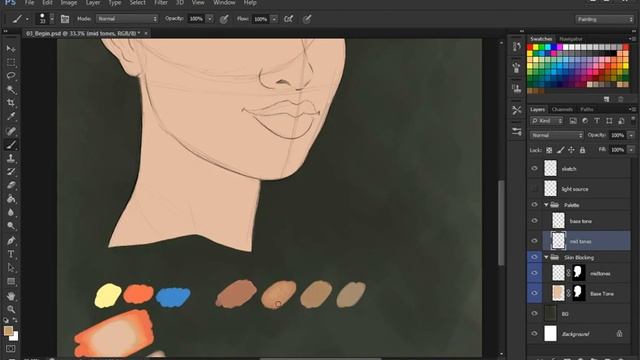
Task: Select the Eyedropper tool
Action: 11,117
